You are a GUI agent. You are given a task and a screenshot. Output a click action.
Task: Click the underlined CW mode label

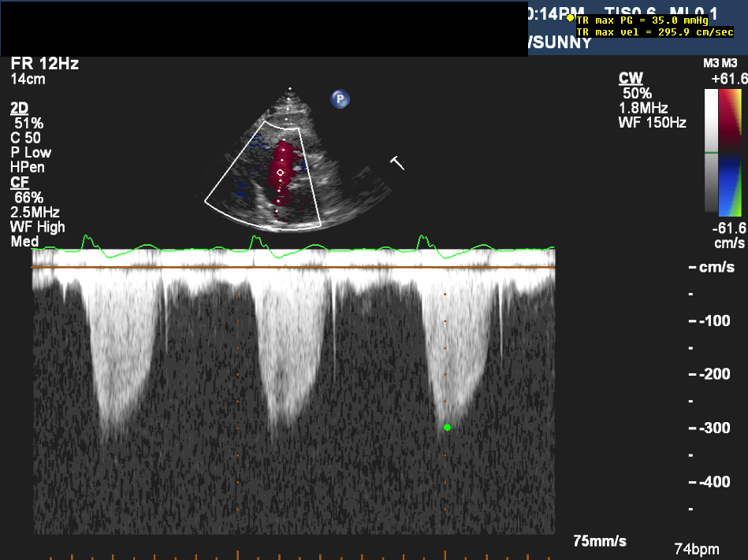631,78
